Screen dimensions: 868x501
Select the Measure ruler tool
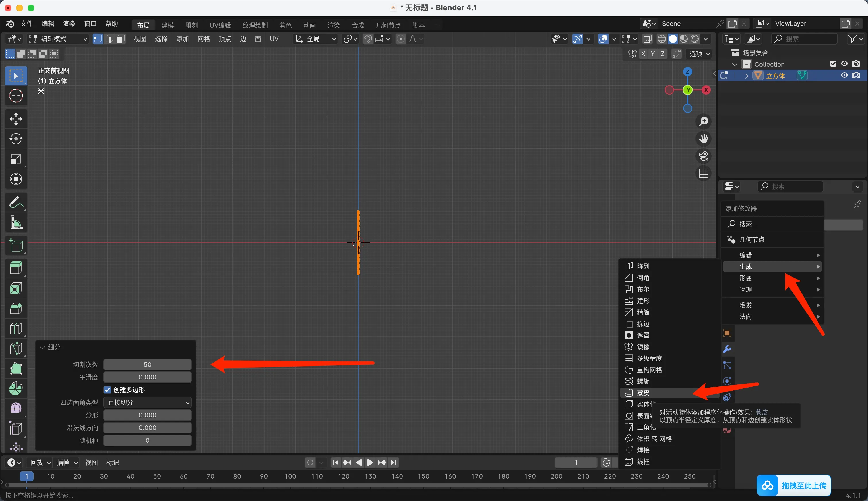click(16, 223)
